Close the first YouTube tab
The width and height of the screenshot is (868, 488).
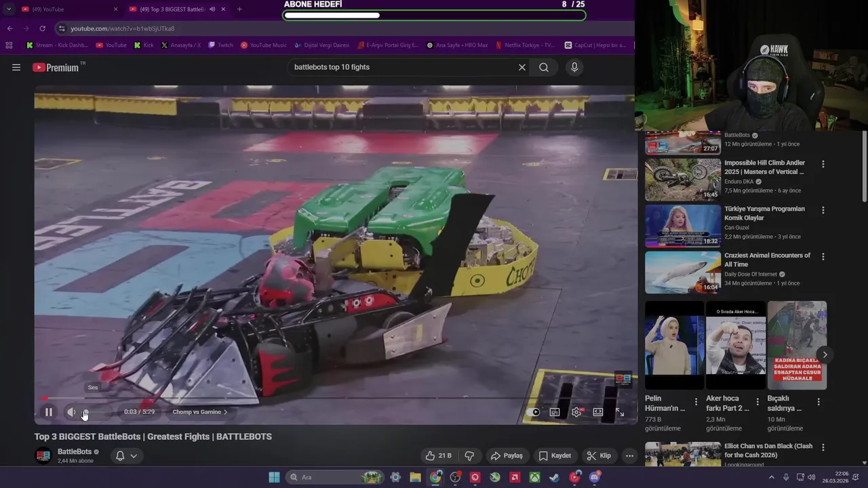coord(115,9)
